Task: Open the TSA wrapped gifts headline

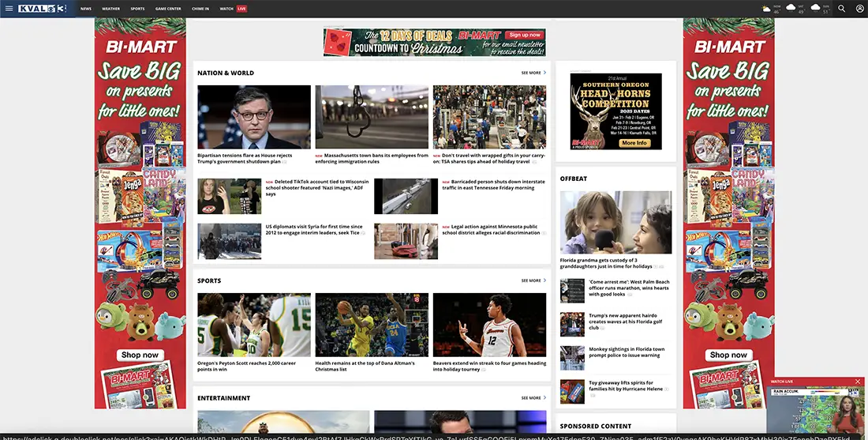Action: tap(489, 159)
